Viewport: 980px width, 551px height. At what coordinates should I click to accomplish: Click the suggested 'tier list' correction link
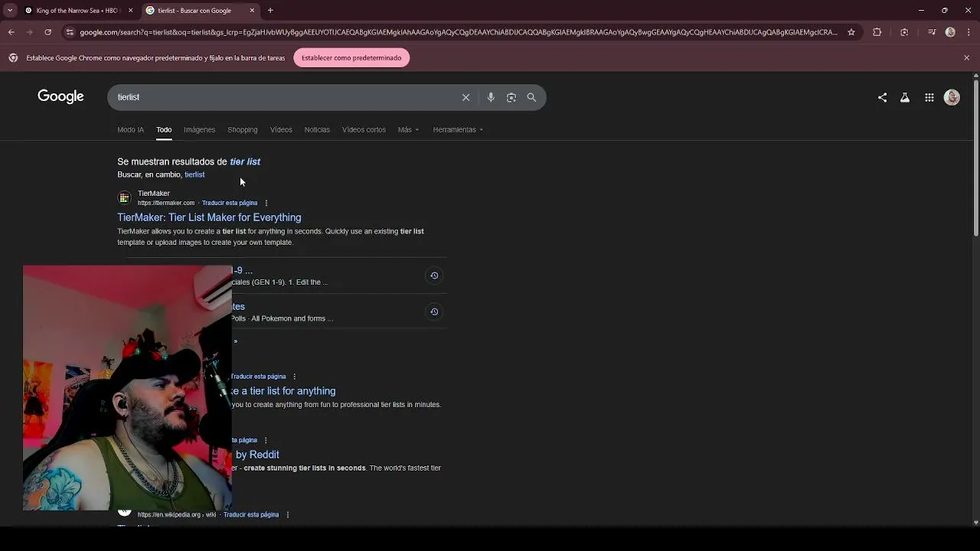pyautogui.click(x=245, y=161)
